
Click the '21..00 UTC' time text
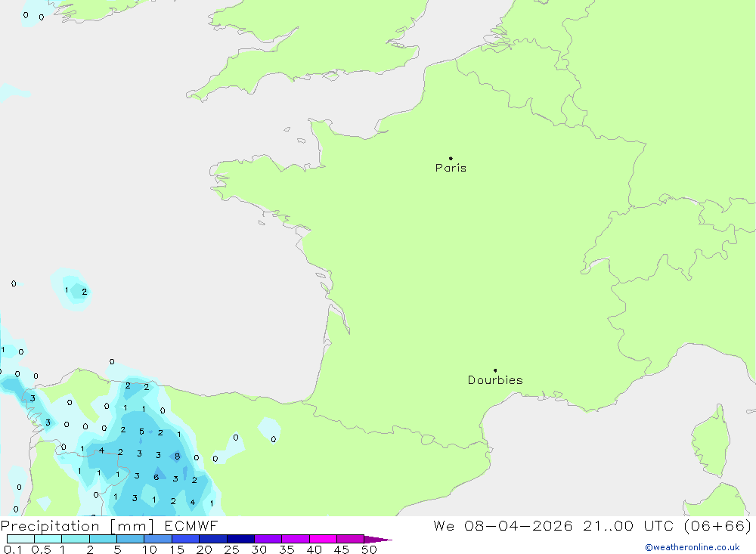pos(627,526)
